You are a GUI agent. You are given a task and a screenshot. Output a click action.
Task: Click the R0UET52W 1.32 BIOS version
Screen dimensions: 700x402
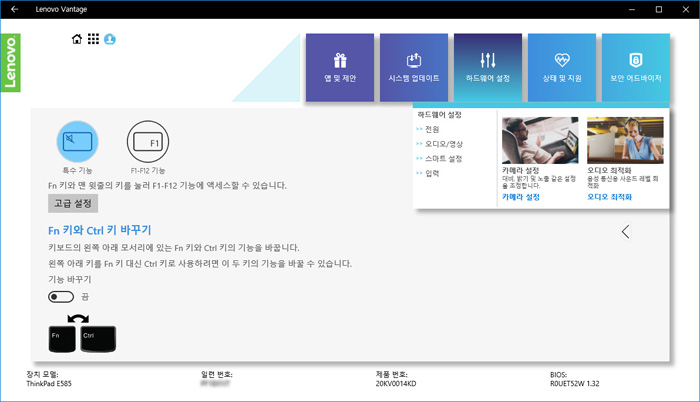(x=575, y=384)
